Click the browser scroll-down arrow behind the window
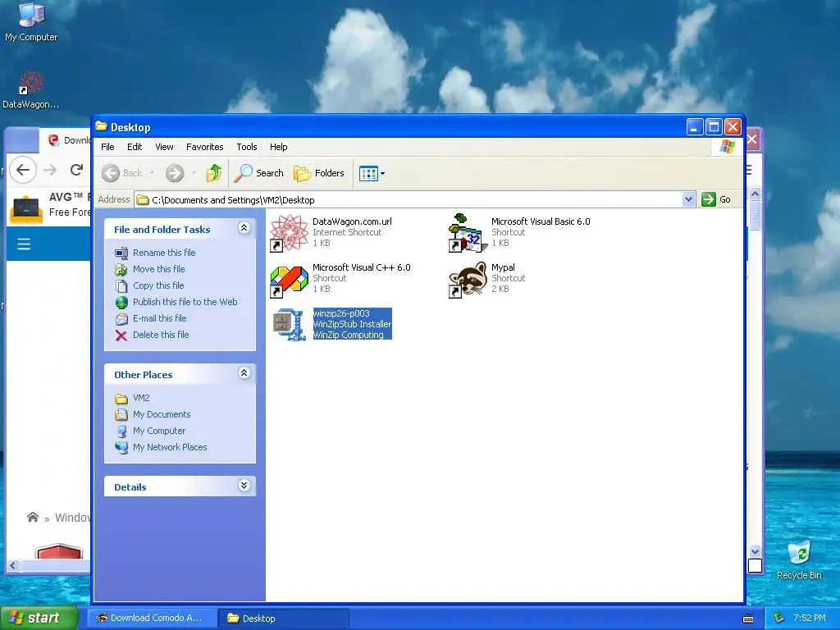 point(755,551)
